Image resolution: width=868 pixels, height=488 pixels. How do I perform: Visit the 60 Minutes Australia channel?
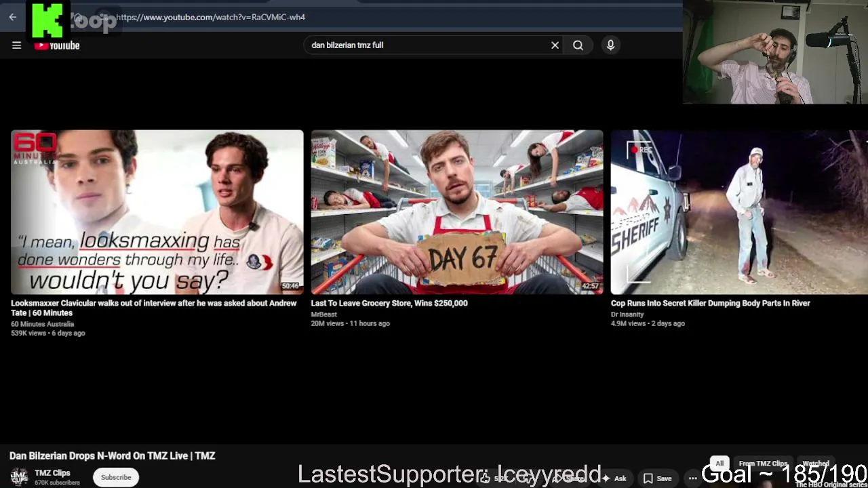point(42,324)
